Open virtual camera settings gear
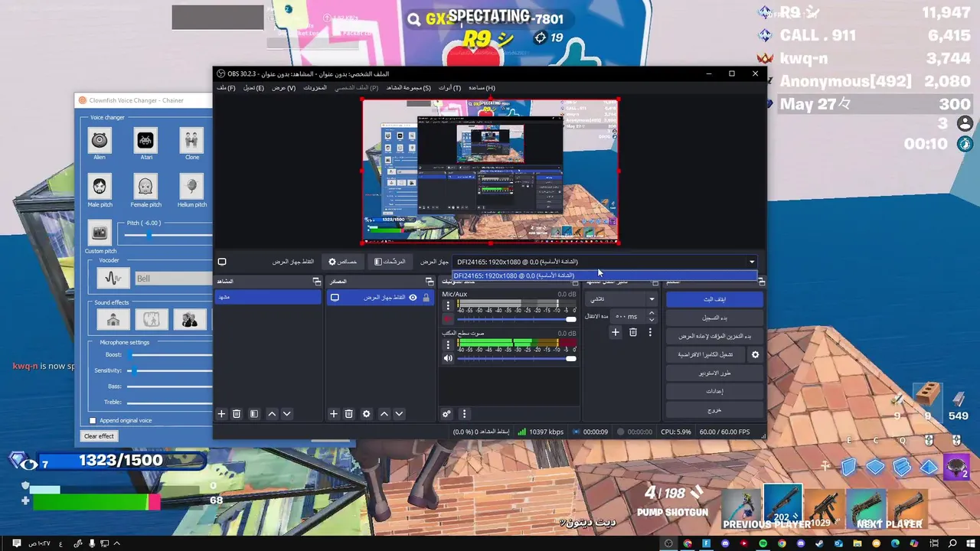Screen dimensions: 980x551 [755, 355]
